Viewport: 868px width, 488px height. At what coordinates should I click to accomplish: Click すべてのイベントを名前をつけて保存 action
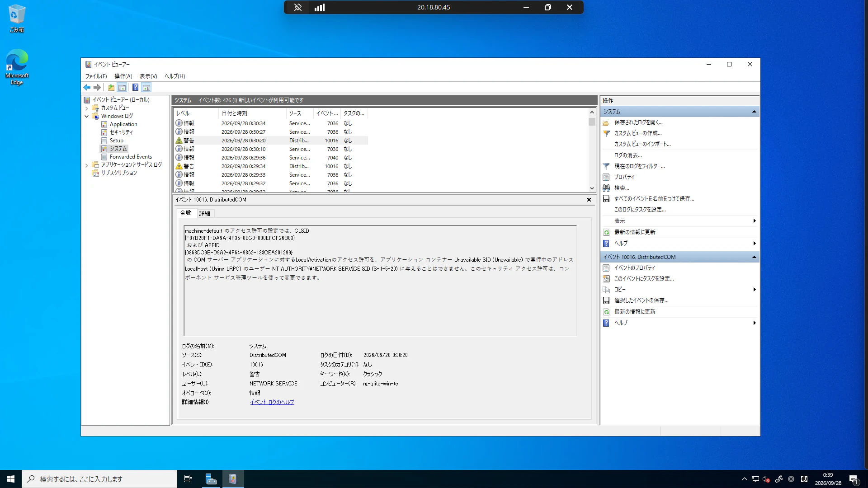(654, 199)
